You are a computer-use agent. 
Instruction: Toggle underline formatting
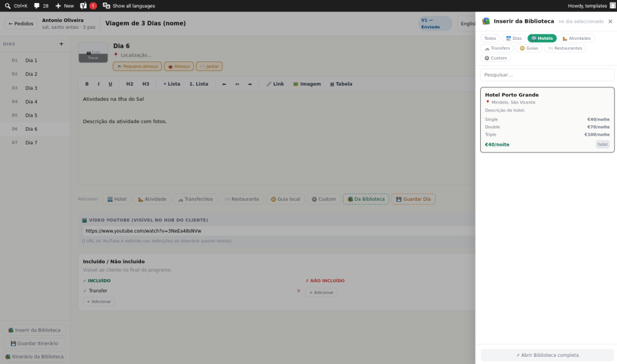point(110,84)
